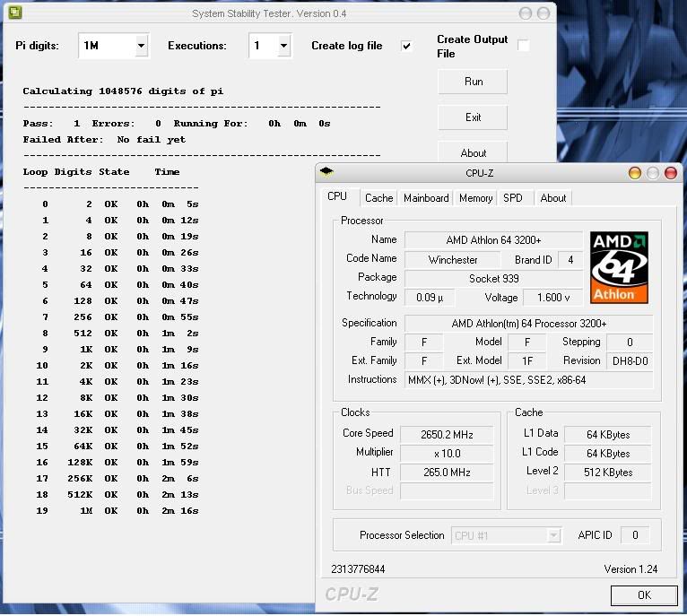Click loop 19 row with 1M digits
Screen dimensions: 687x616
[117, 511]
